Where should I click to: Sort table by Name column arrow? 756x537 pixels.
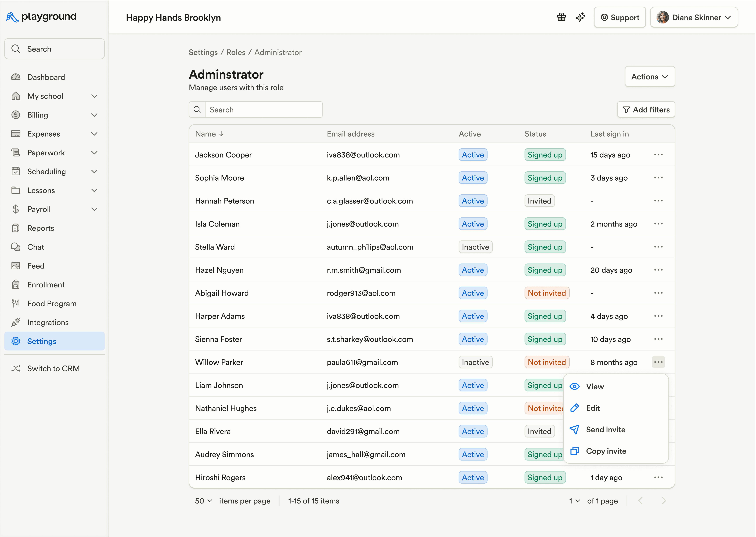coord(221,134)
